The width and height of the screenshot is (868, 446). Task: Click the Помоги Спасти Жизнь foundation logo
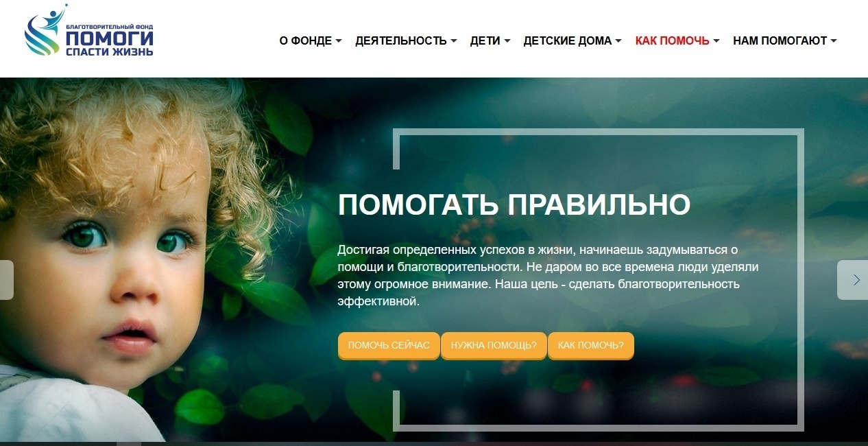click(89, 32)
